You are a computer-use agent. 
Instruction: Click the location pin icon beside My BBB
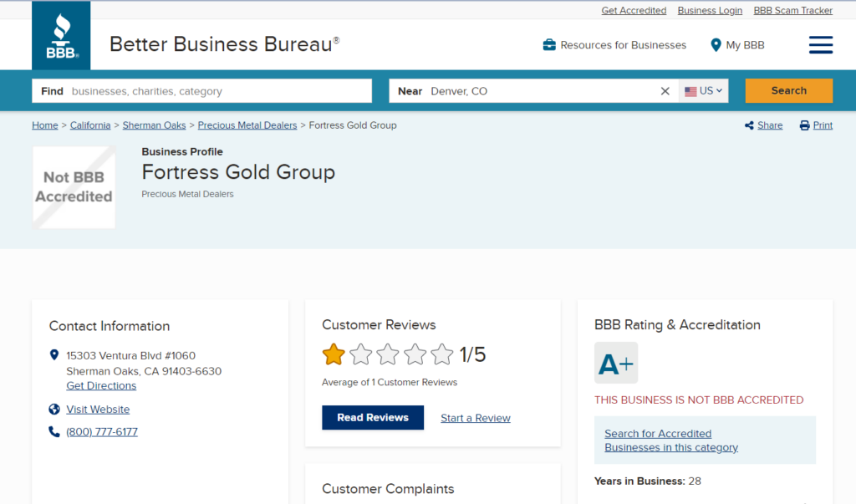click(x=716, y=45)
